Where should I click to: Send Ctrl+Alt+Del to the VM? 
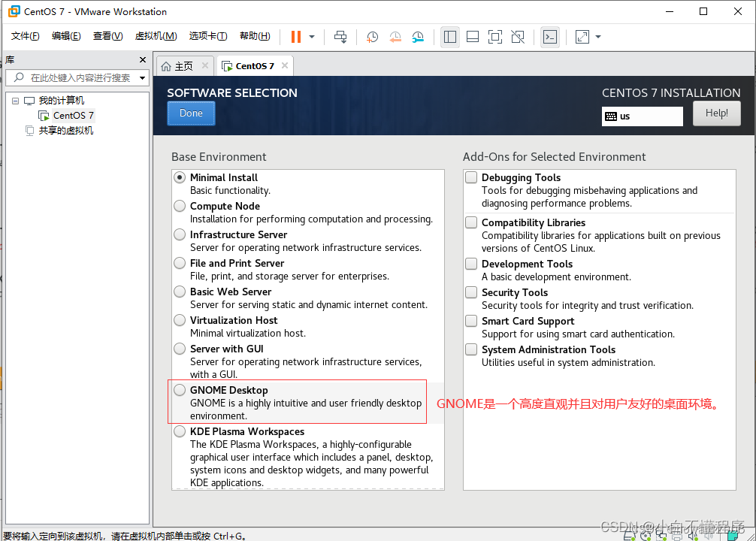(x=340, y=37)
